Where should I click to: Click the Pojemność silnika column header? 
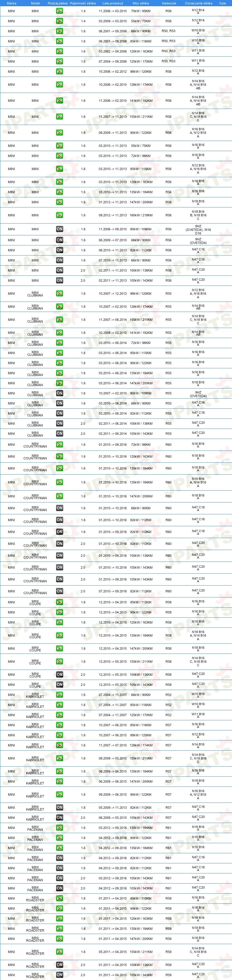click(83, 3)
